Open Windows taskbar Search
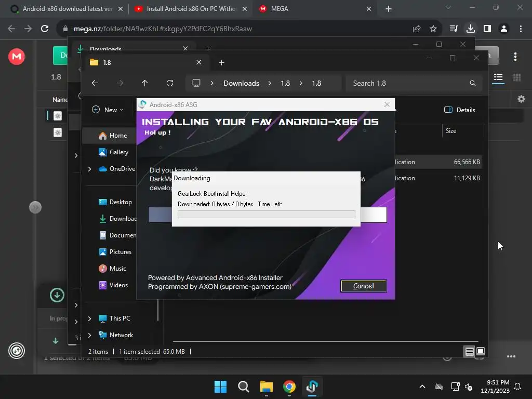 [244, 387]
